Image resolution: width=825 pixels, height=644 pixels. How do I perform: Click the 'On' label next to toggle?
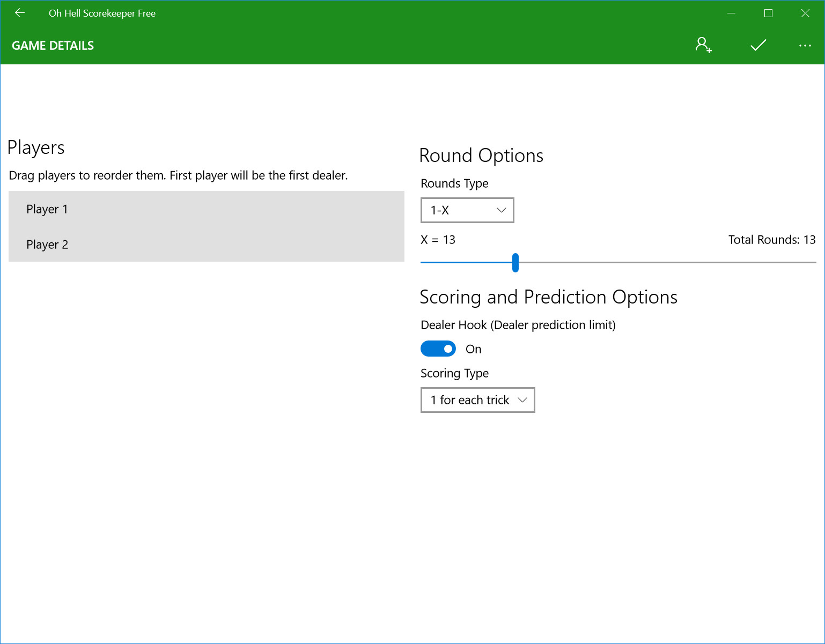pos(473,349)
